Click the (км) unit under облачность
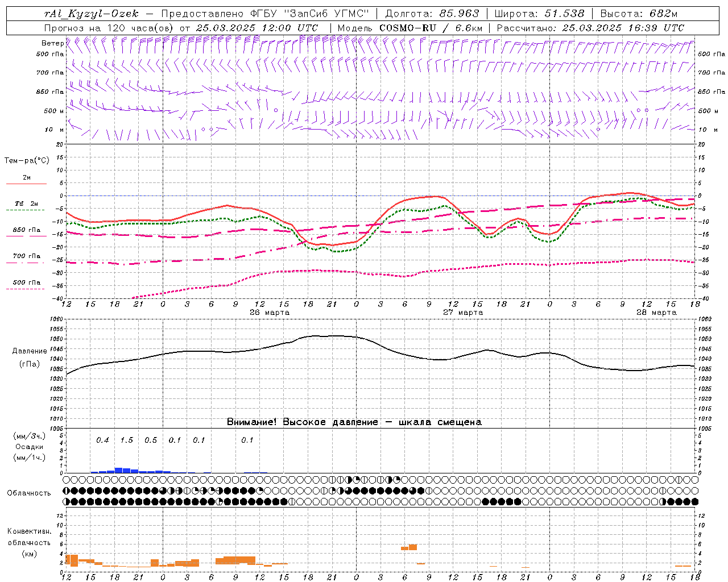728x582 pixels. click(29, 554)
